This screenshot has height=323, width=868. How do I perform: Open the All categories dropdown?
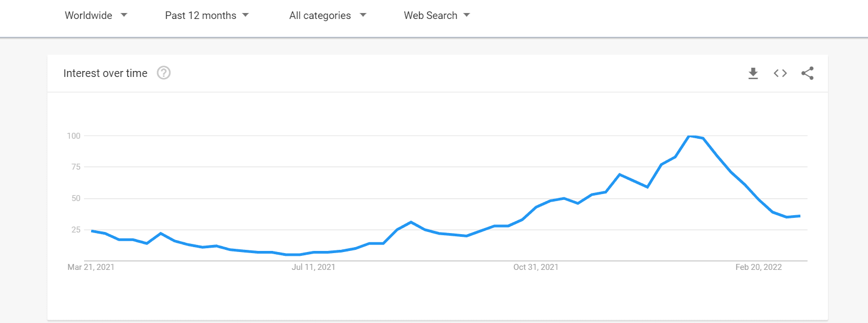(x=327, y=16)
